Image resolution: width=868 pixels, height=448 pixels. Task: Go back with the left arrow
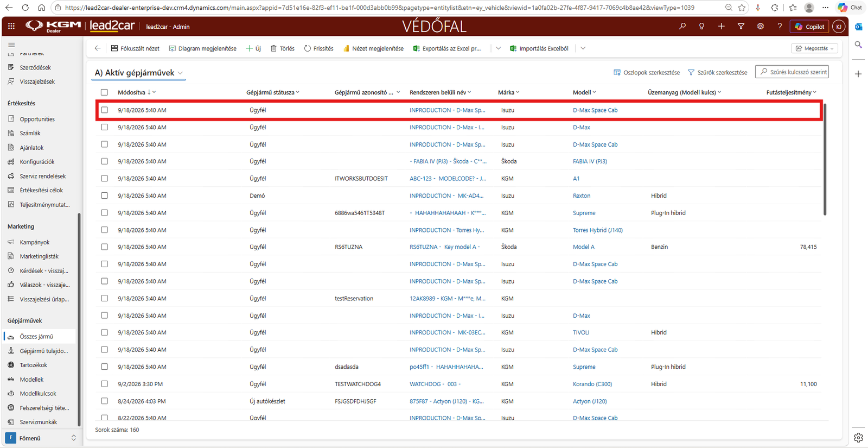pyautogui.click(x=98, y=48)
